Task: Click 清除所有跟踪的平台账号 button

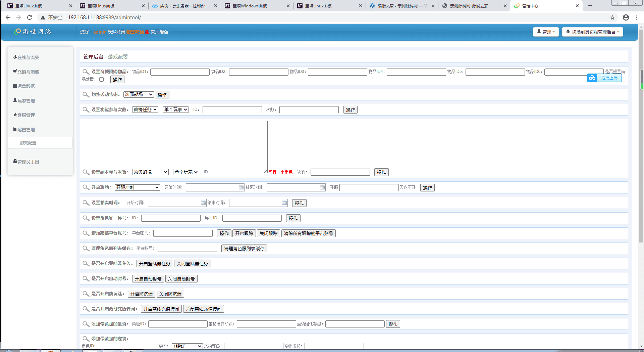Action: tap(309, 233)
